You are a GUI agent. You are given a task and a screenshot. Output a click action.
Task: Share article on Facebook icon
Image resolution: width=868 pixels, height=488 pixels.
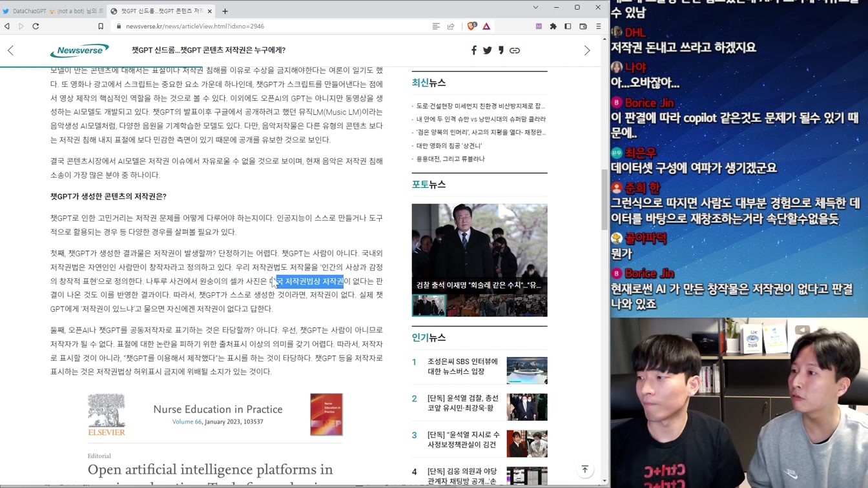pyautogui.click(x=474, y=50)
